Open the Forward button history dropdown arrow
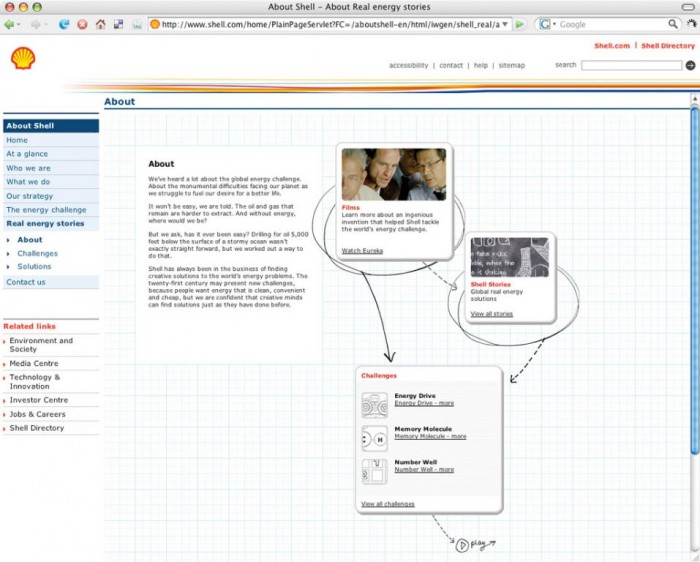 [45, 25]
